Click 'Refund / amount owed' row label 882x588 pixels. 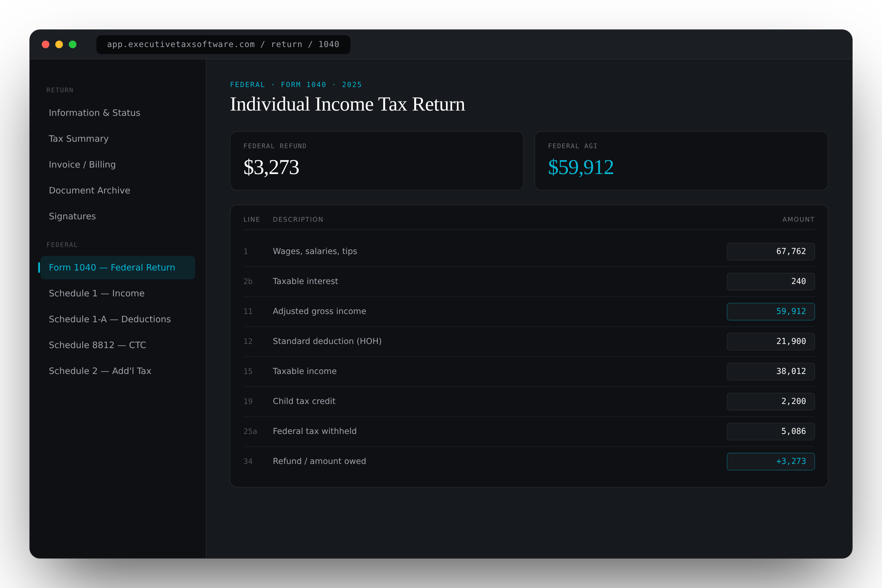tap(320, 461)
